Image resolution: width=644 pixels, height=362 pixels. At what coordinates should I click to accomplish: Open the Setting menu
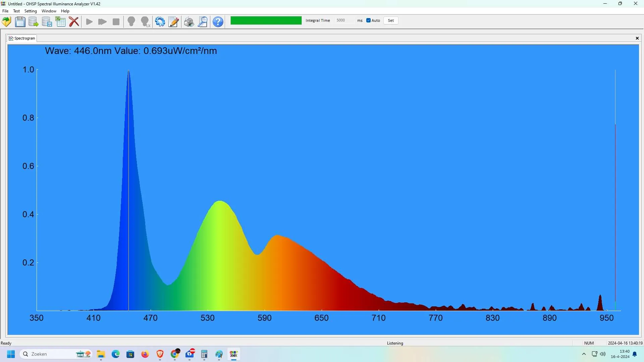tap(31, 11)
